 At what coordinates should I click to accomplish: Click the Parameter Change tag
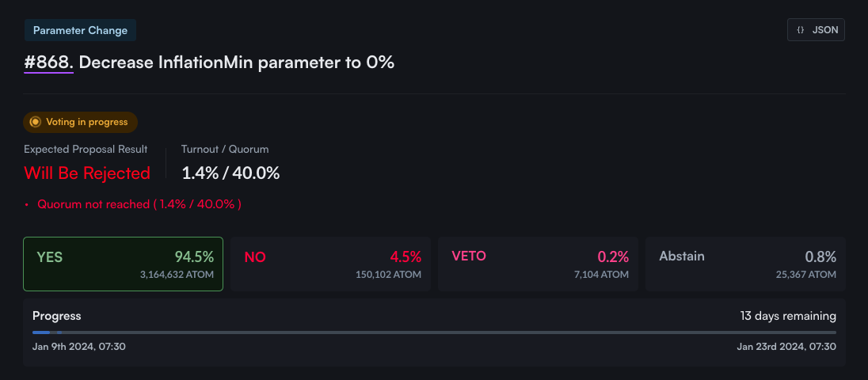[x=80, y=30]
